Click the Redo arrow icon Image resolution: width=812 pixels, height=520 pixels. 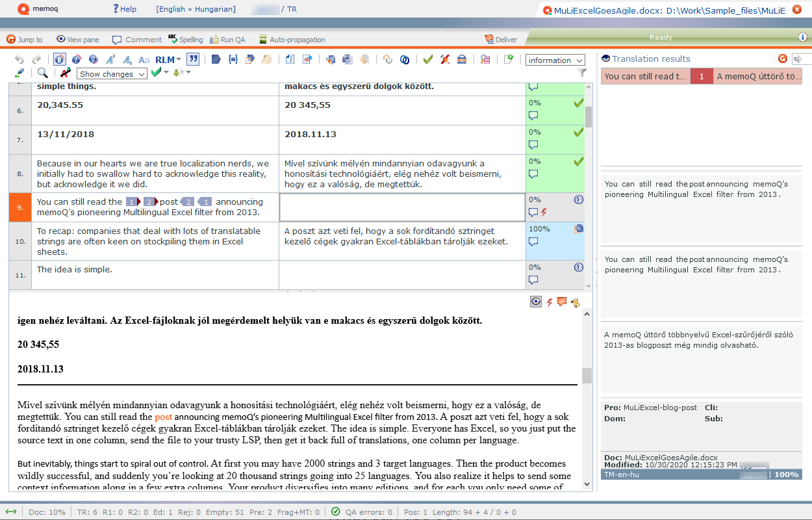tap(36, 60)
